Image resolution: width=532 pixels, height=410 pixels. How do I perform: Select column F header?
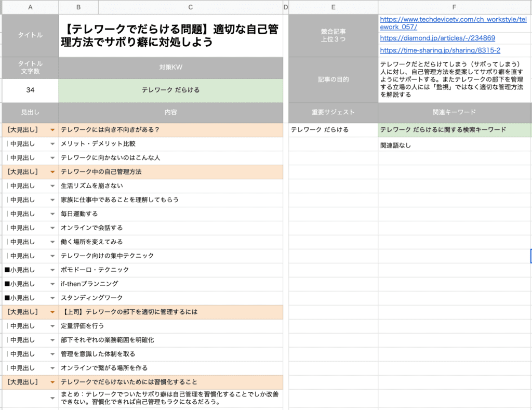click(455, 7)
